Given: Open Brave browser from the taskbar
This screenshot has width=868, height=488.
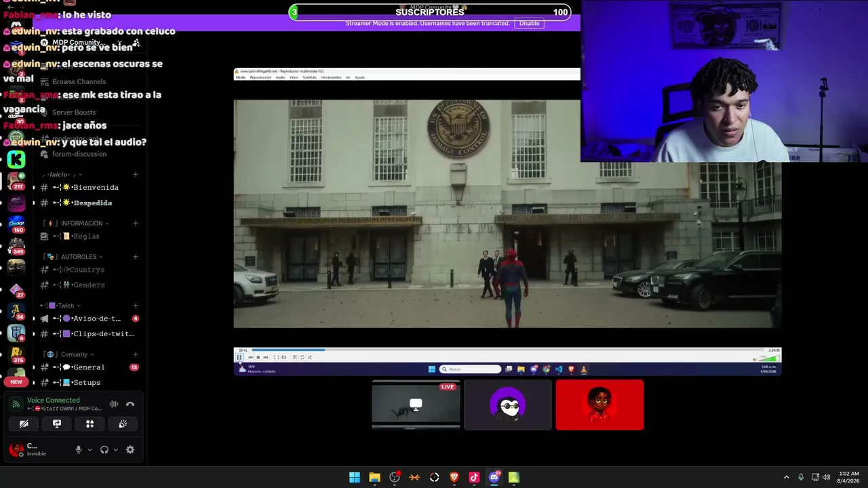Looking at the screenshot, I should [454, 477].
